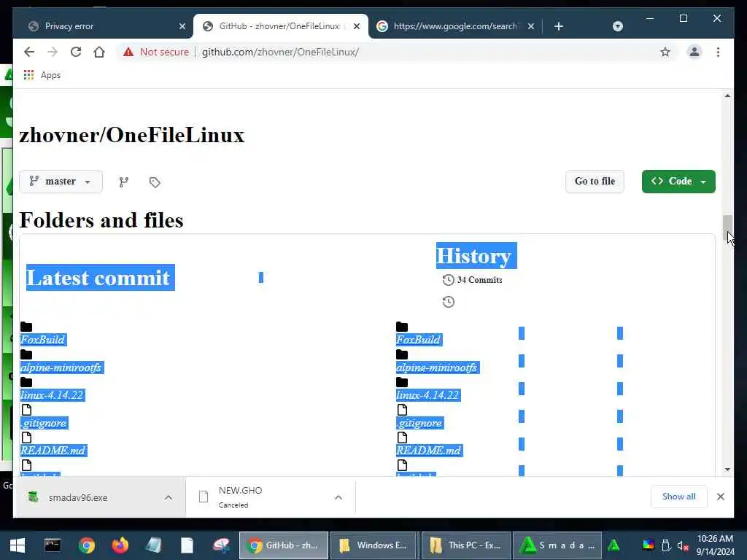Viewport: 747px width, 560px height.
Task: Open .gitignore in right column
Action: [419, 423]
